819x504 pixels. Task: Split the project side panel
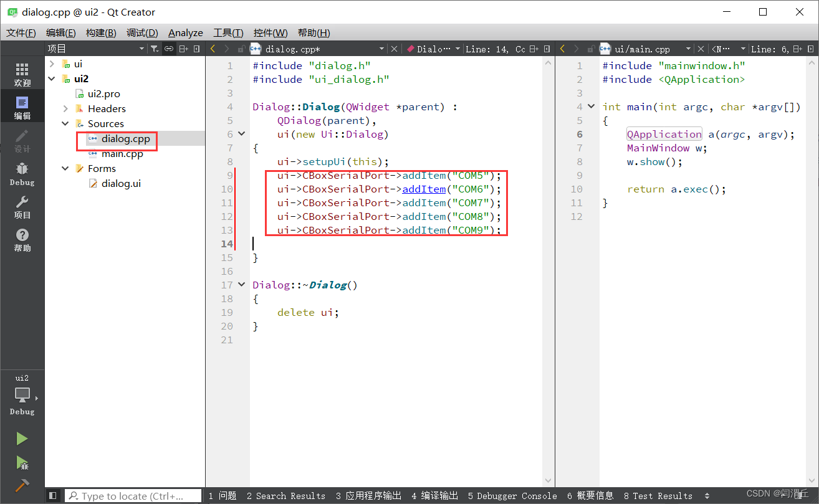click(184, 49)
